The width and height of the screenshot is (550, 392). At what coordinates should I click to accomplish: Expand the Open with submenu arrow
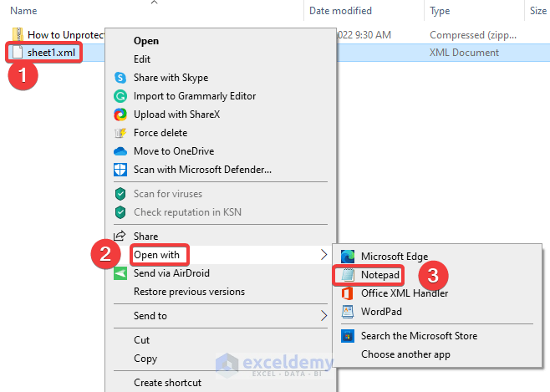[323, 254]
